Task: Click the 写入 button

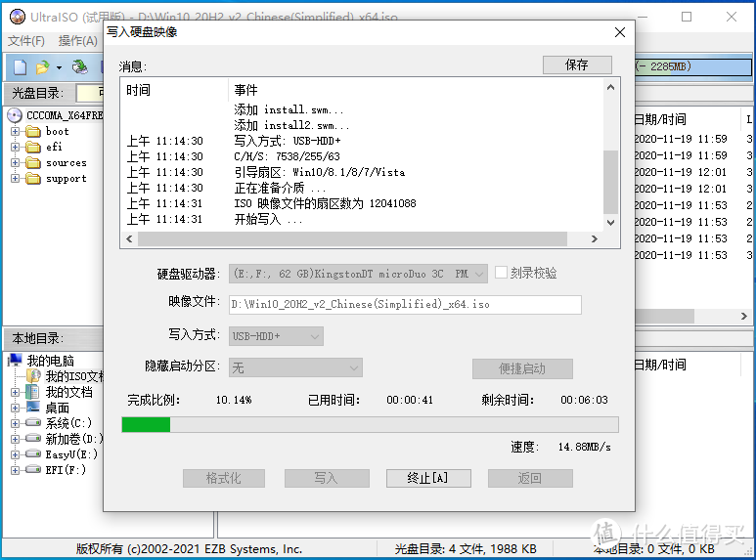Action: [327, 478]
